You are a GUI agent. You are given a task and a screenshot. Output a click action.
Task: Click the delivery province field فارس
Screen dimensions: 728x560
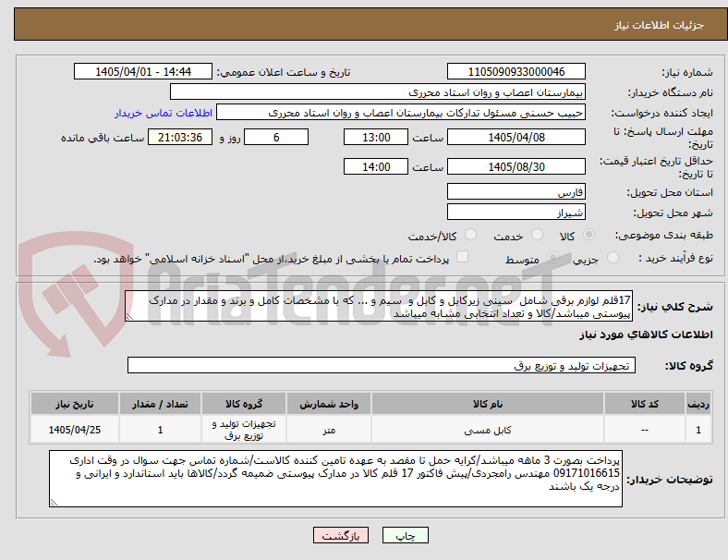tap(516, 191)
